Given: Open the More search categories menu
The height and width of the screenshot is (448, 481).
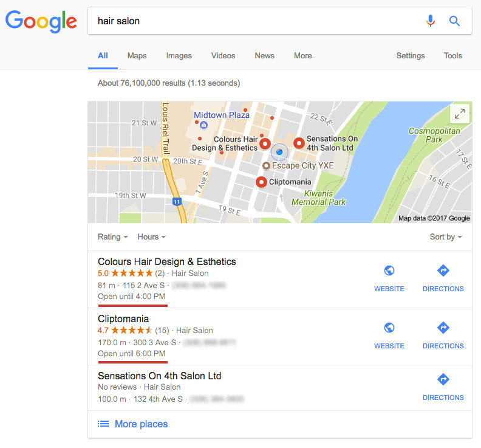Looking at the screenshot, I should (303, 55).
